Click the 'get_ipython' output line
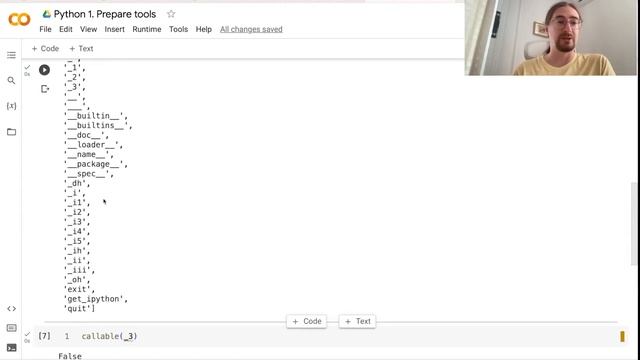640x360 pixels. click(x=96, y=299)
